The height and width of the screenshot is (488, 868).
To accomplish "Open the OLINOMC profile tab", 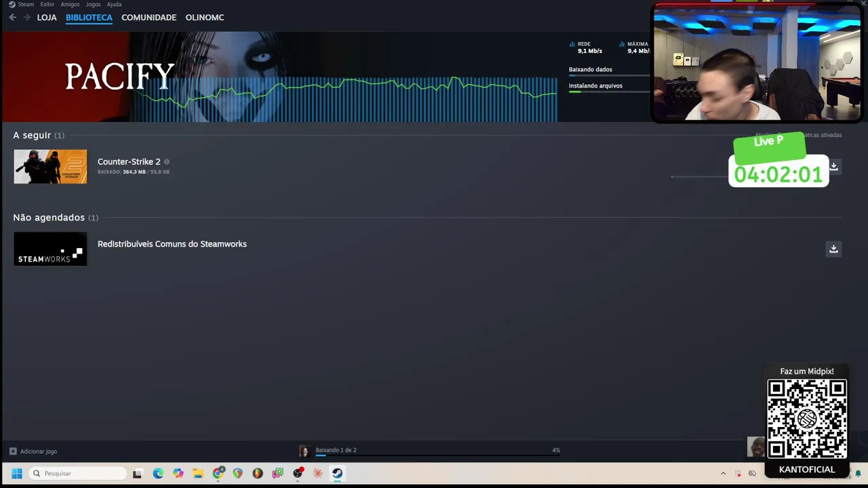I will (205, 18).
